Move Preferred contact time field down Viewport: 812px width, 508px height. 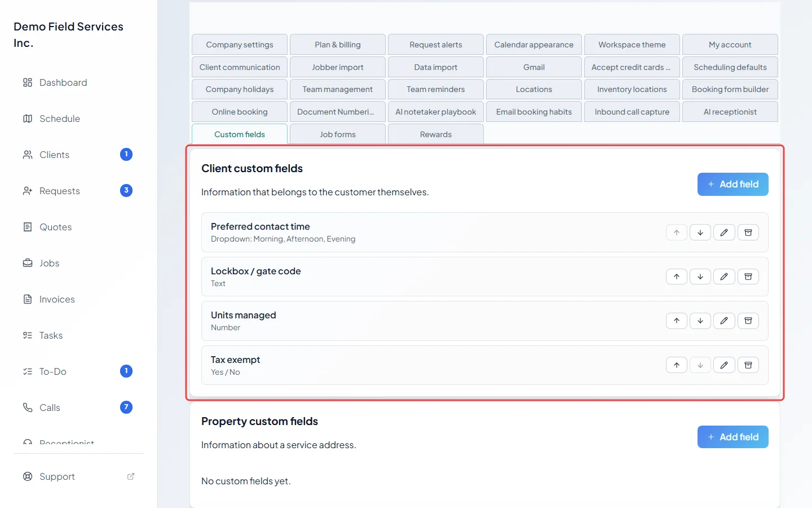coord(700,233)
